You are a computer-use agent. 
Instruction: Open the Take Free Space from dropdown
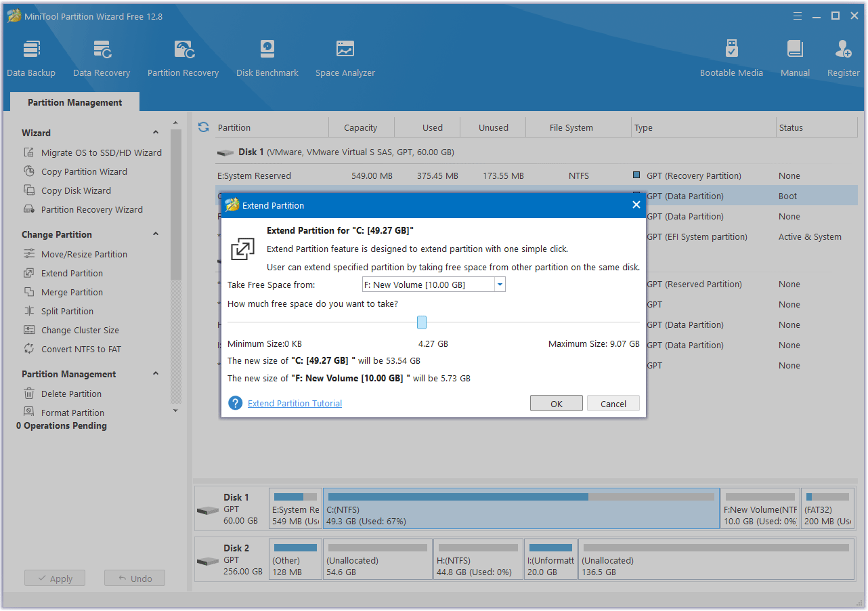(500, 284)
